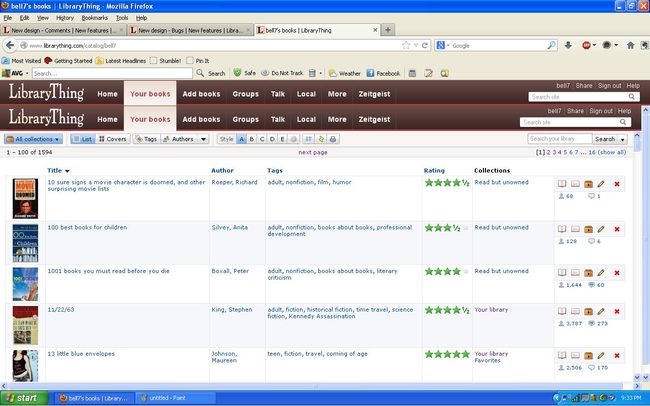Open Firefox Bookmarks menu
650x406 pixels.
(95, 18)
